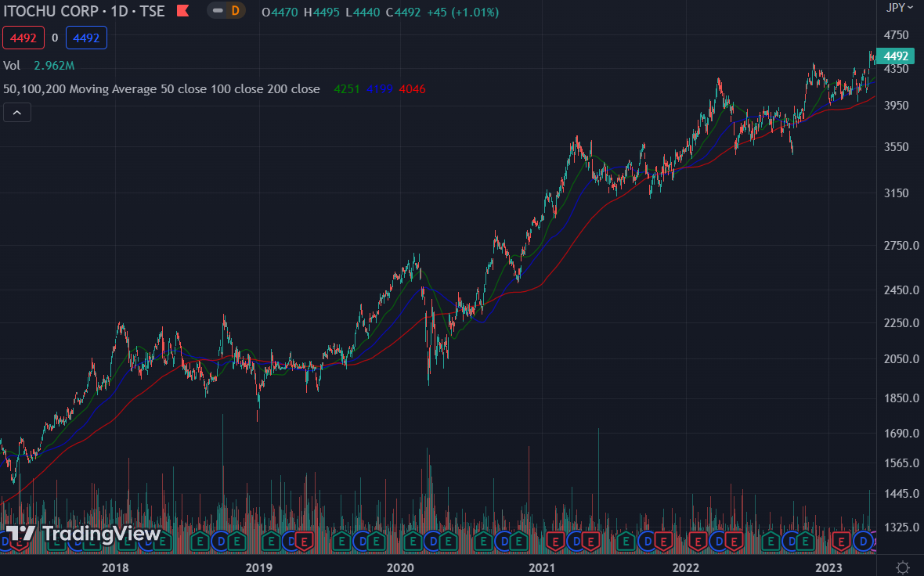Click the 1565.0 price axis label

coord(901,463)
